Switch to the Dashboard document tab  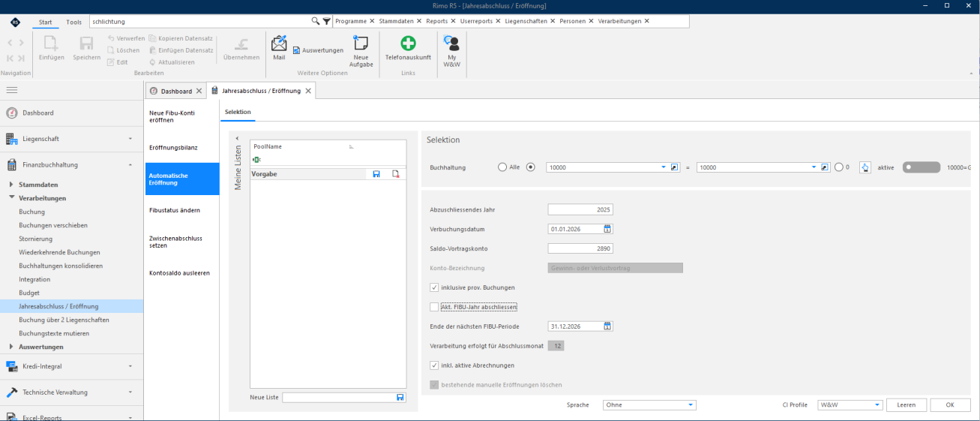pyautogui.click(x=176, y=92)
